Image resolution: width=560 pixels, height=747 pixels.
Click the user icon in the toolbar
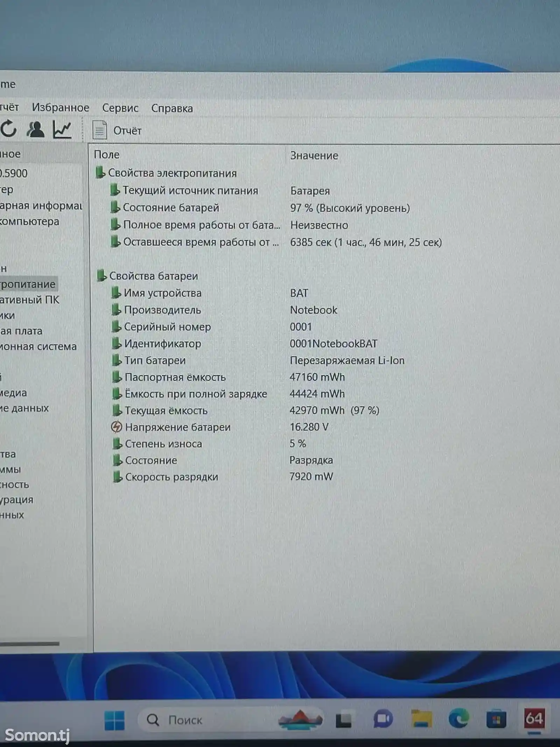(35, 129)
